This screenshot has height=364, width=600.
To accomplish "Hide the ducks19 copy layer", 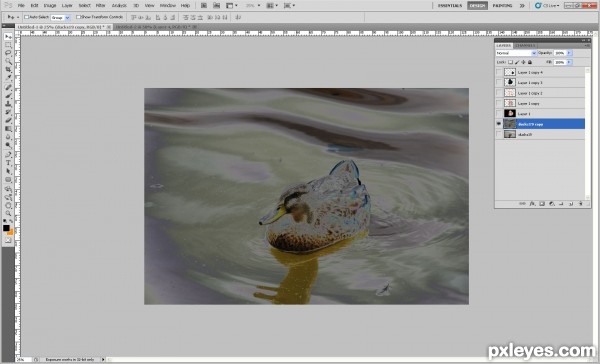I will 499,124.
